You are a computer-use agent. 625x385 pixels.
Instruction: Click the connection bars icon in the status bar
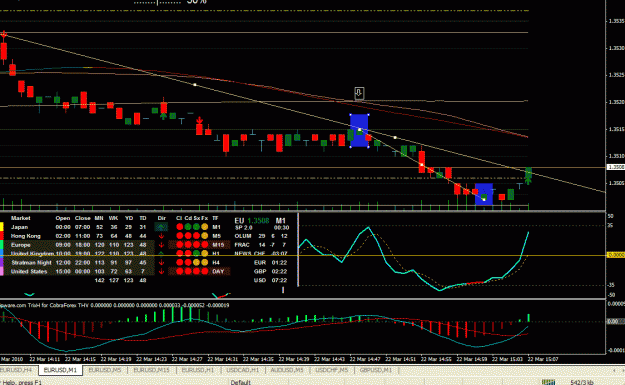click(x=548, y=382)
